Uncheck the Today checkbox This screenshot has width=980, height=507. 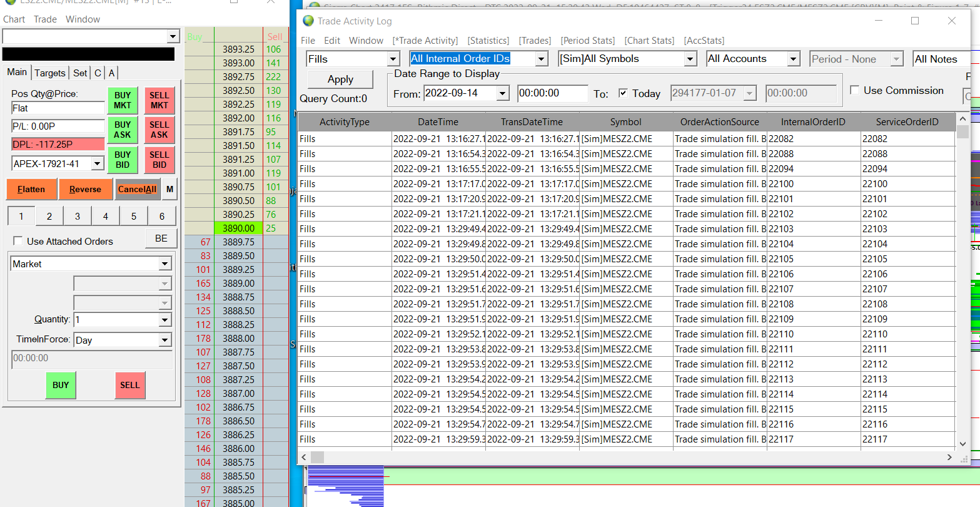623,93
